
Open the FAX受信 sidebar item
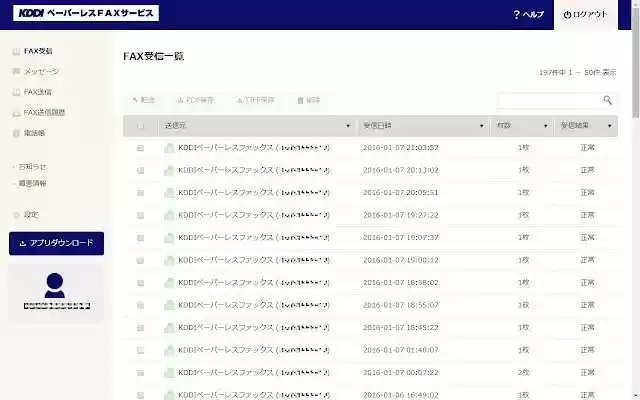click(33, 51)
